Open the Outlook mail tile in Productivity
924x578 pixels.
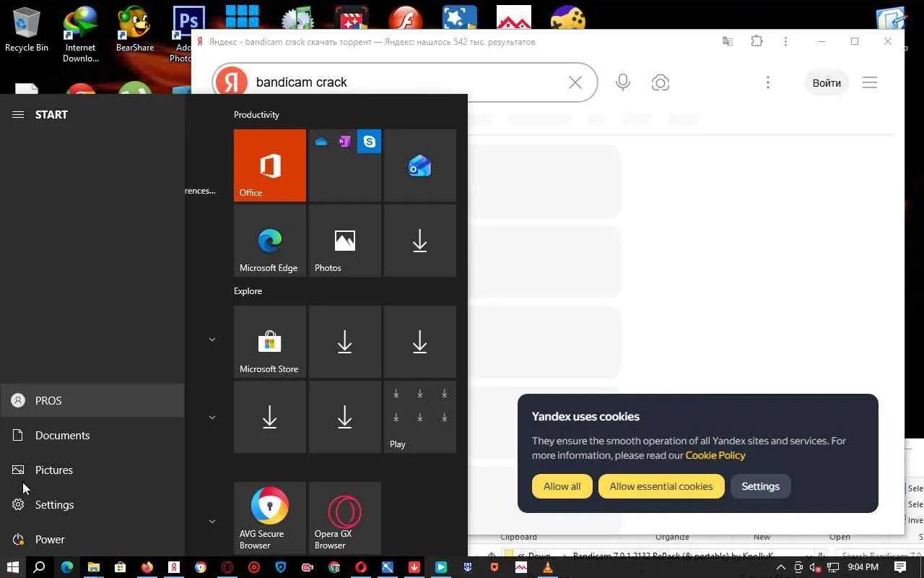point(420,165)
